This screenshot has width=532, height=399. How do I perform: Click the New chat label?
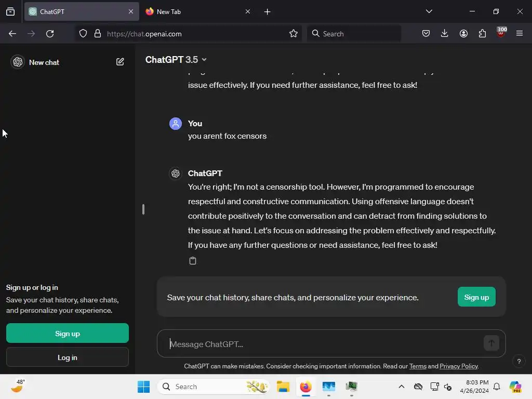click(44, 62)
